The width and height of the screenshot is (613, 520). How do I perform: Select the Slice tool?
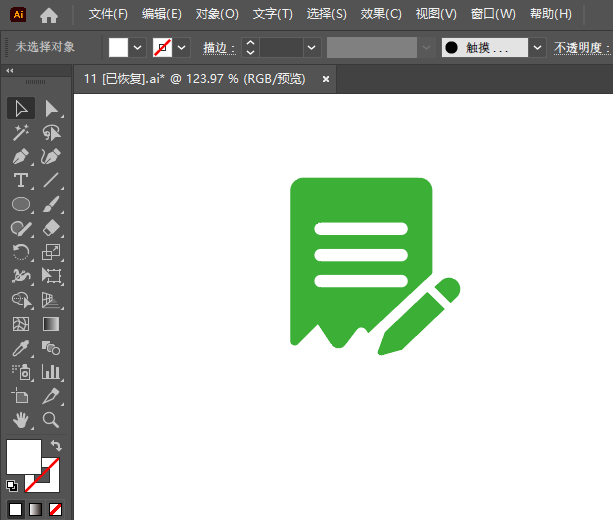pyautogui.click(x=51, y=396)
